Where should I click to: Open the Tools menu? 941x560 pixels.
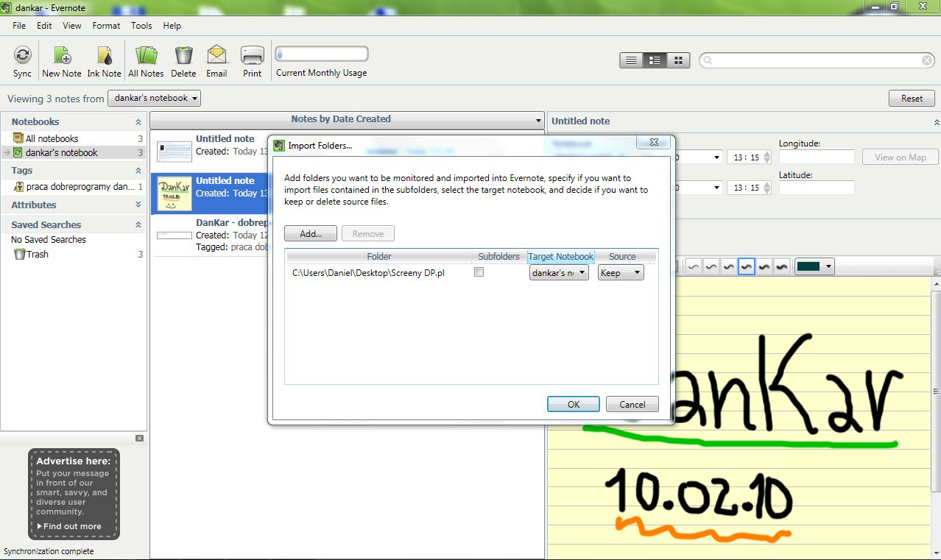click(141, 25)
